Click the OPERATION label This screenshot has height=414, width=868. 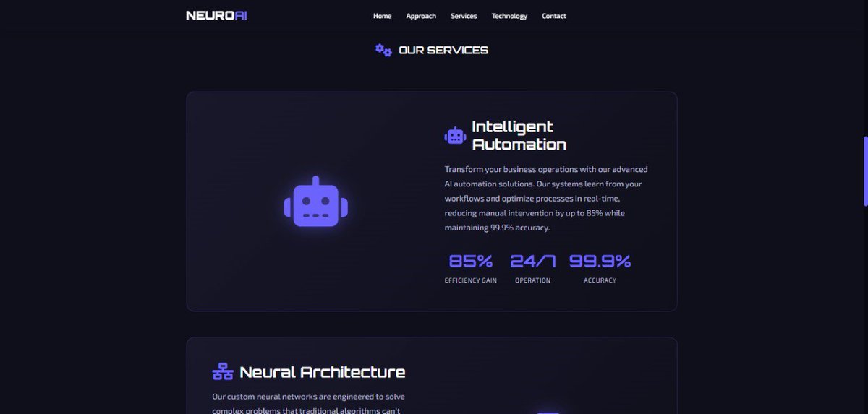pos(533,280)
